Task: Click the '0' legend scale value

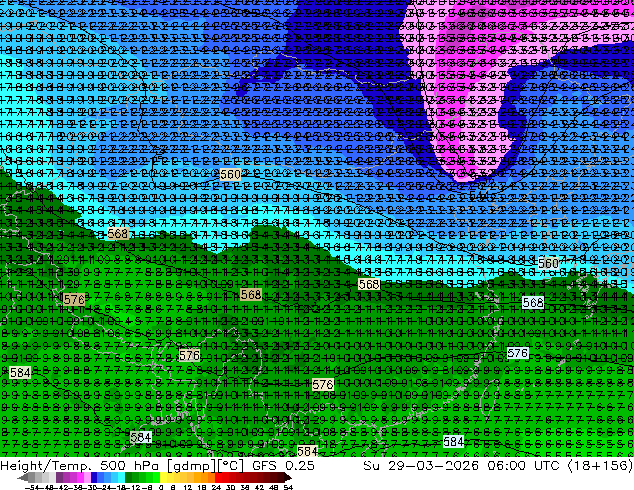Action: (x=161, y=487)
